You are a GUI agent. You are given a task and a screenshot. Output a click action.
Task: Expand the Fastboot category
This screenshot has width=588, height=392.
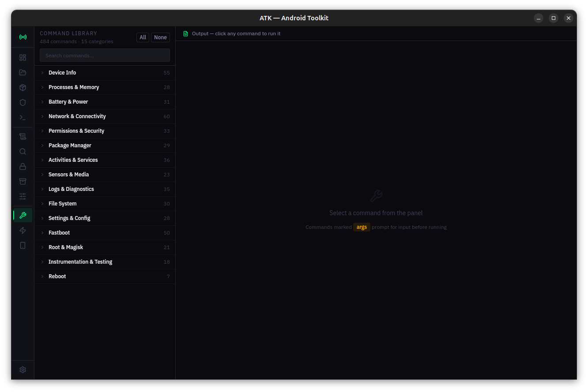[x=105, y=233]
